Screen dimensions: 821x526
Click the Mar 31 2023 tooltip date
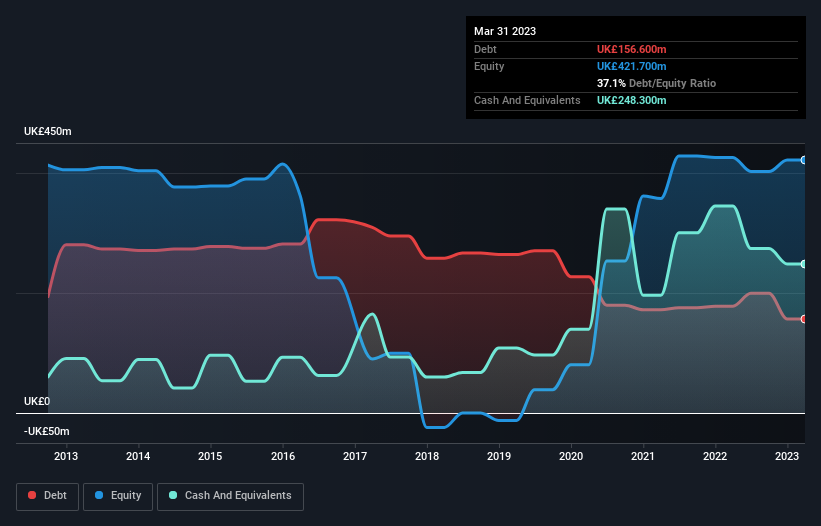[x=505, y=31]
